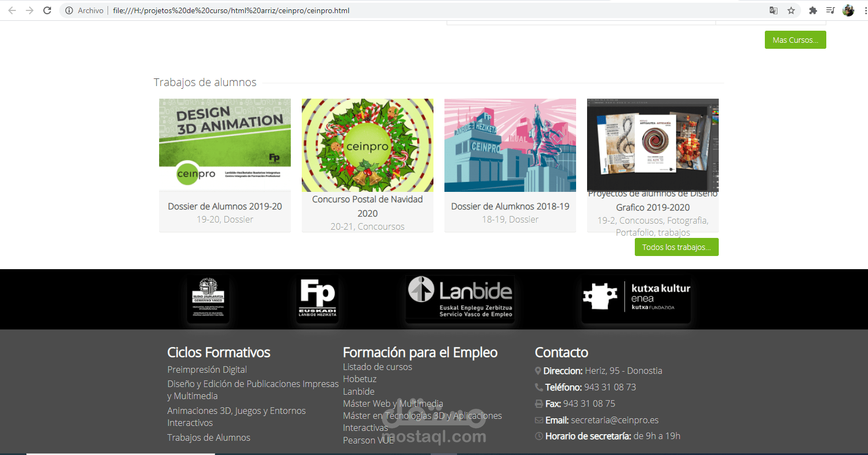Image resolution: width=868 pixels, height=455 pixels.
Task: Click the Trabajos de alumnos section heading
Action: click(205, 82)
